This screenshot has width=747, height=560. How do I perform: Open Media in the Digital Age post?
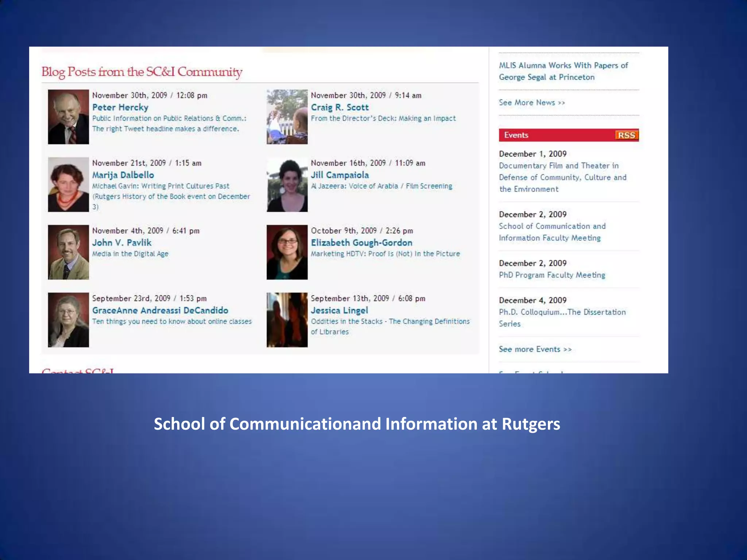coord(130,254)
